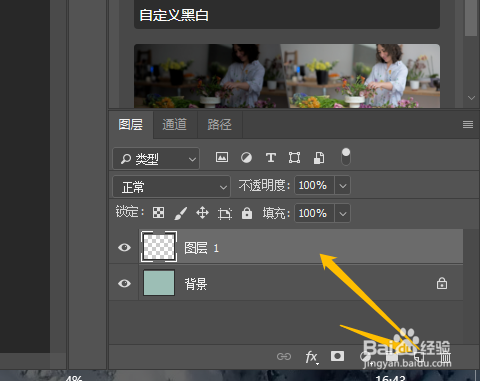This screenshot has width=480, height=381.
Task: Click the link layers chain icon
Action: 284,357
